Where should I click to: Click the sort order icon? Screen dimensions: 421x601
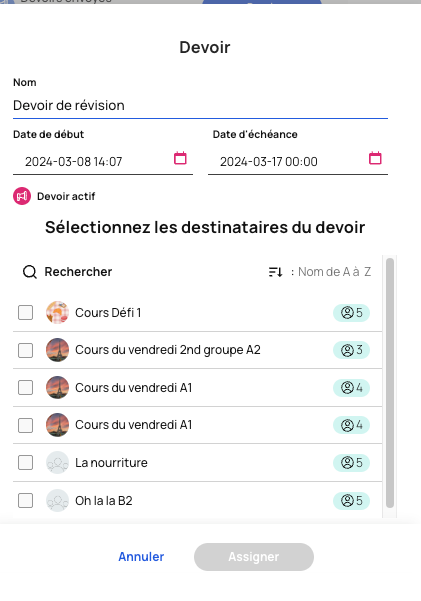tap(275, 272)
